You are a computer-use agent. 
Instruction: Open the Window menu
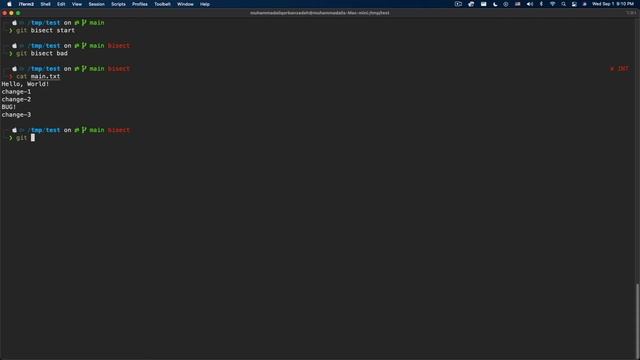coord(185,4)
